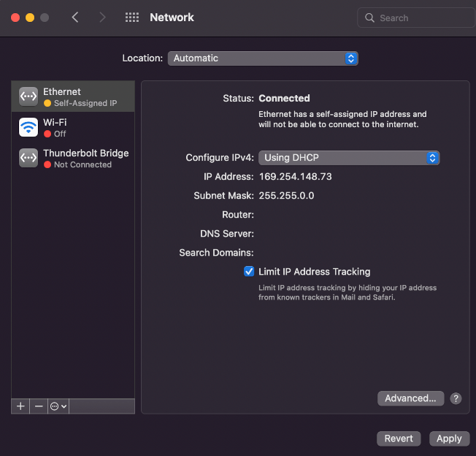This screenshot has height=456, width=476.
Task: Open the service action menu with ellipsis
Action: [58, 406]
